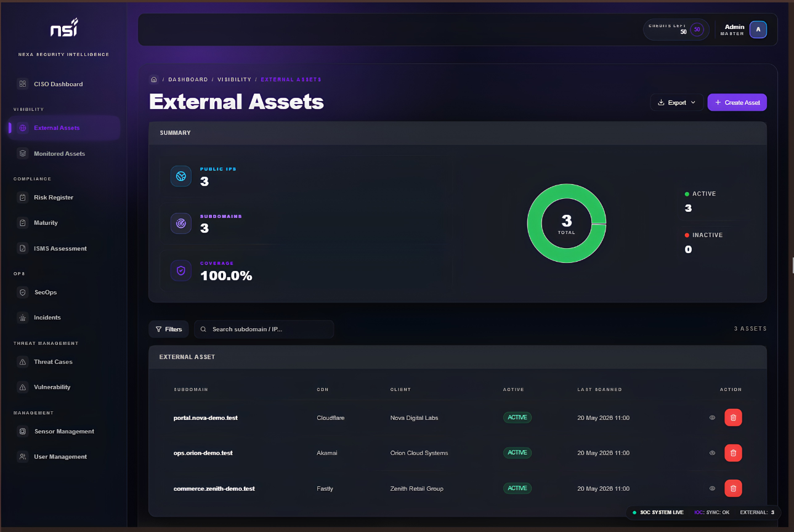794x532 pixels.
Task: Open the CISO Dashboard page
Action: (x=63, y=84)
